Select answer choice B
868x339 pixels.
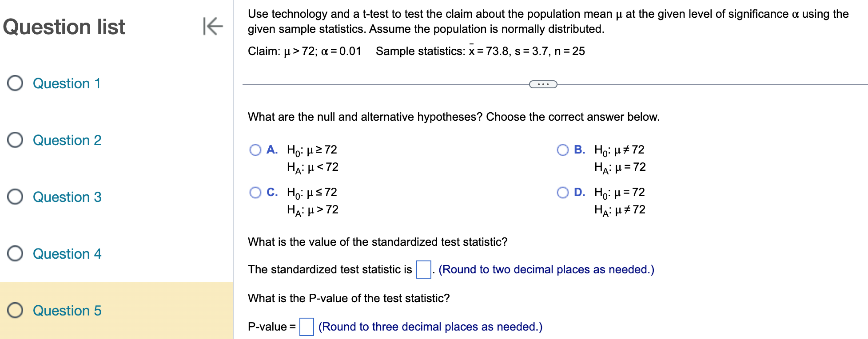563,150
